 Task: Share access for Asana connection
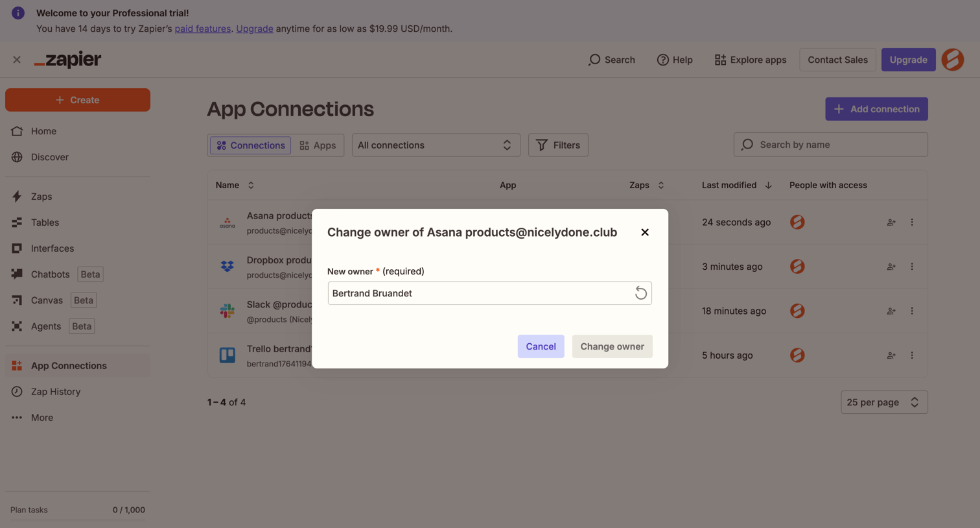(x=891, y=222)
